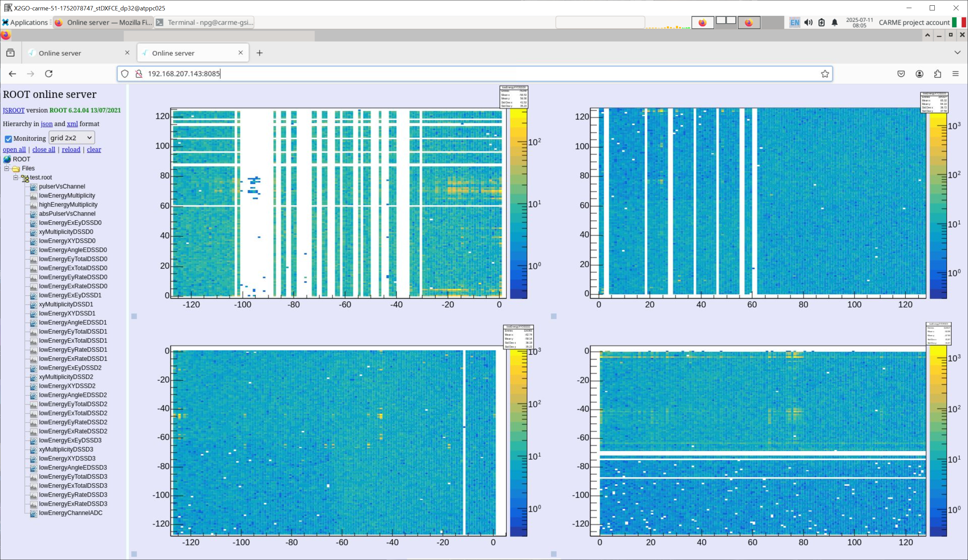This screenshot has height=560, width=968.
Task: Open hierarchy in xml format
Action: (72, 124)
